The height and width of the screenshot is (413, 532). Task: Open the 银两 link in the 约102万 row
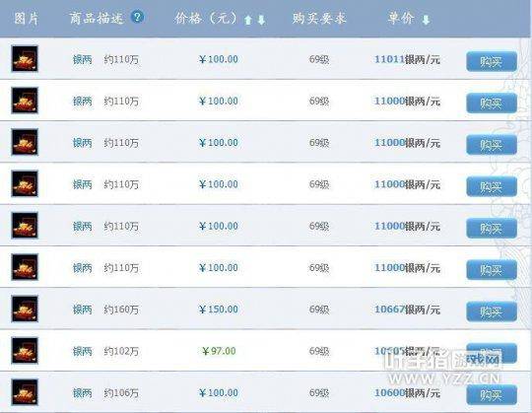[83, 351]
